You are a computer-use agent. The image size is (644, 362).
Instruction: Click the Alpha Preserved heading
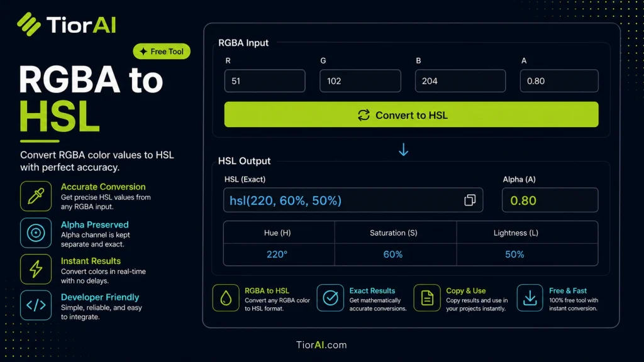pos(94,224)
